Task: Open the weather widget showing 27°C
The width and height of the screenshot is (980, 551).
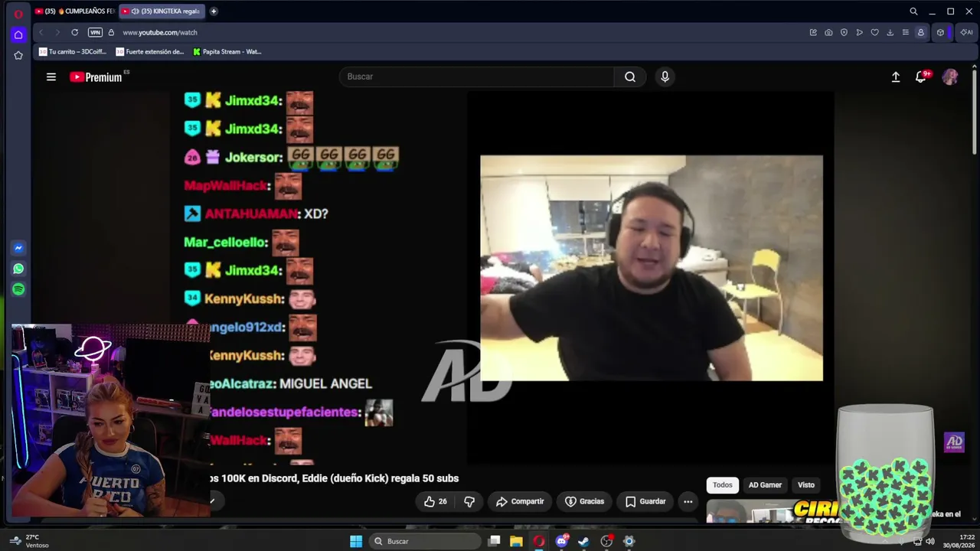Action: coord(31,541)
